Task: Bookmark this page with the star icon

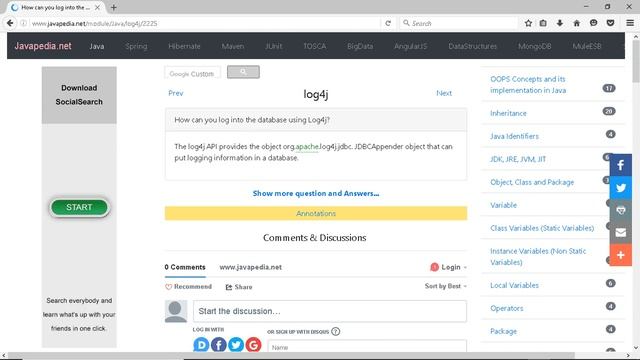Action: 528,23
